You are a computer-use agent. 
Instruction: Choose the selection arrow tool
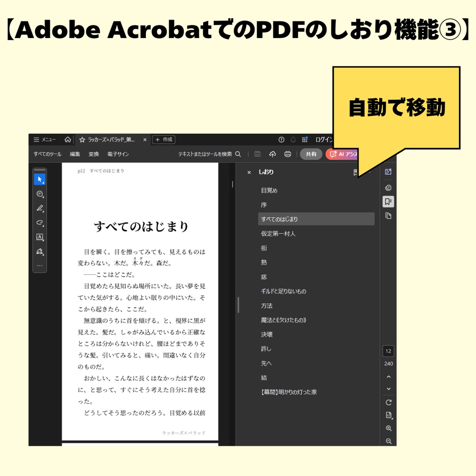[x=40, y=179]
